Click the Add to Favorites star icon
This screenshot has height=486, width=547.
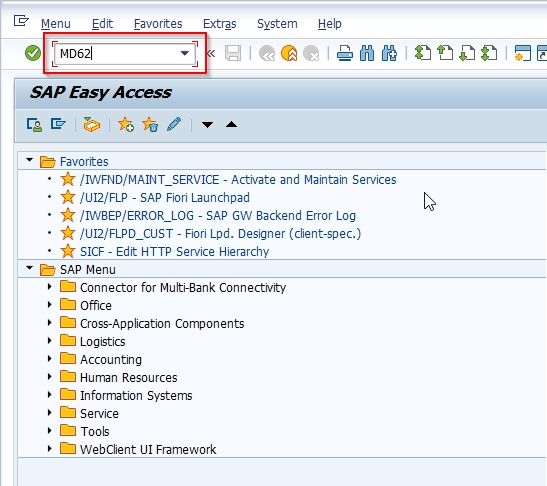click(x=126, y=125)
